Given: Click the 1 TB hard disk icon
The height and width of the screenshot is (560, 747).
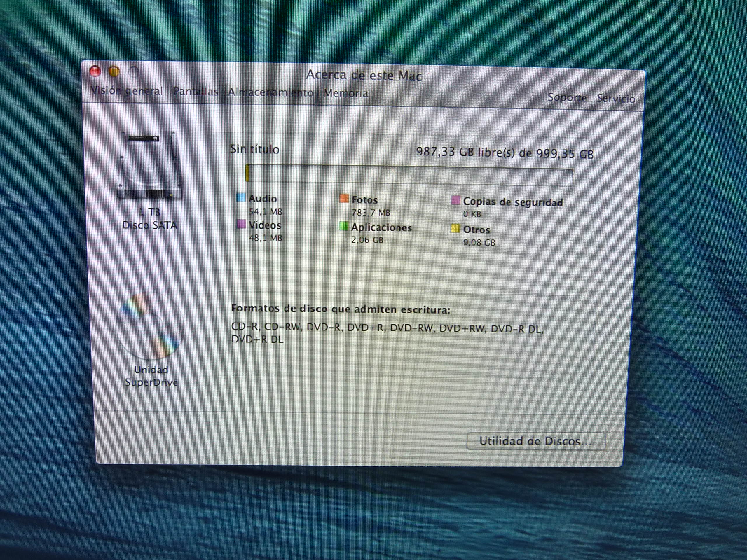Looking at the screenshot, I should [x=149, y=166].
